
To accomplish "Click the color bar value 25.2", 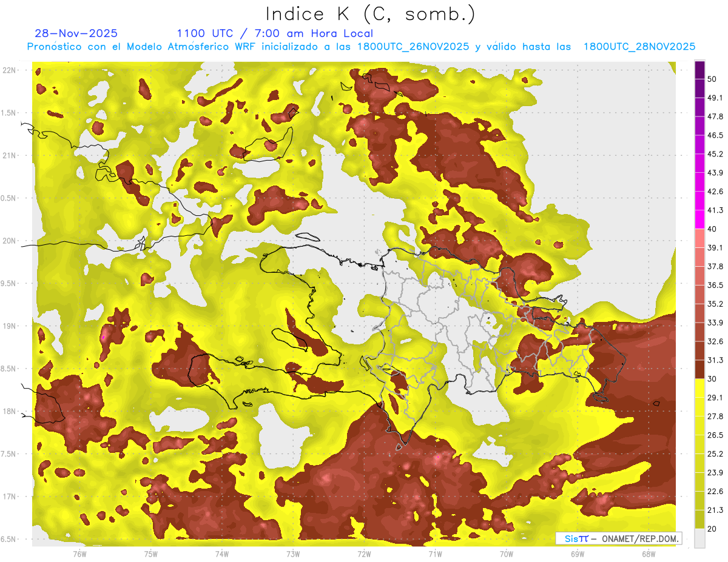I will [715, 454].
